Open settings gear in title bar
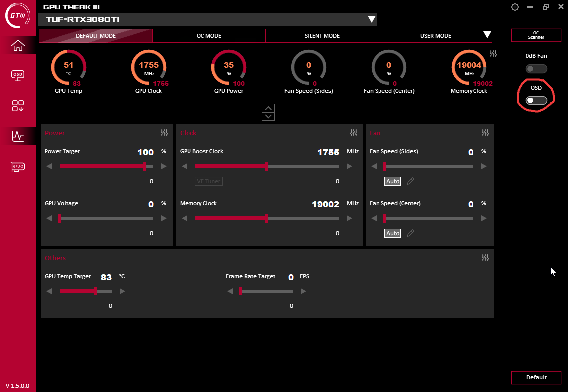 [x=515, y=7]
